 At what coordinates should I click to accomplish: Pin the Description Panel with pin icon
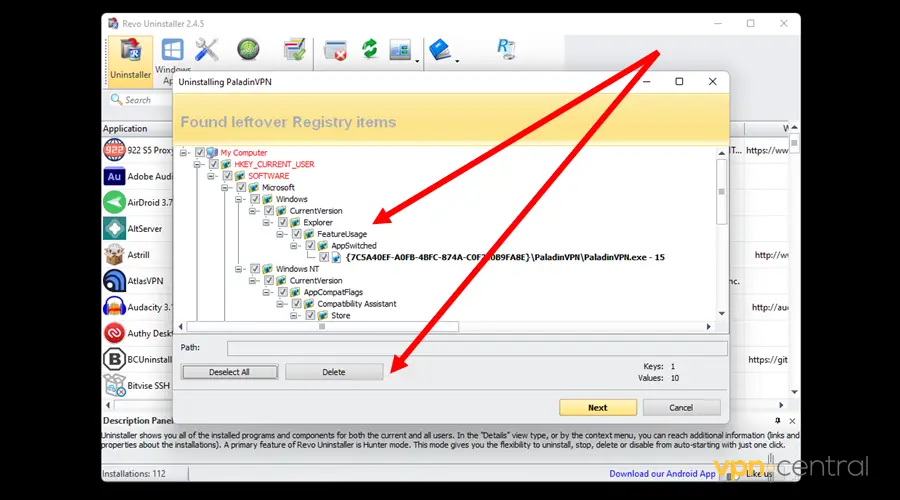point(778,421)
